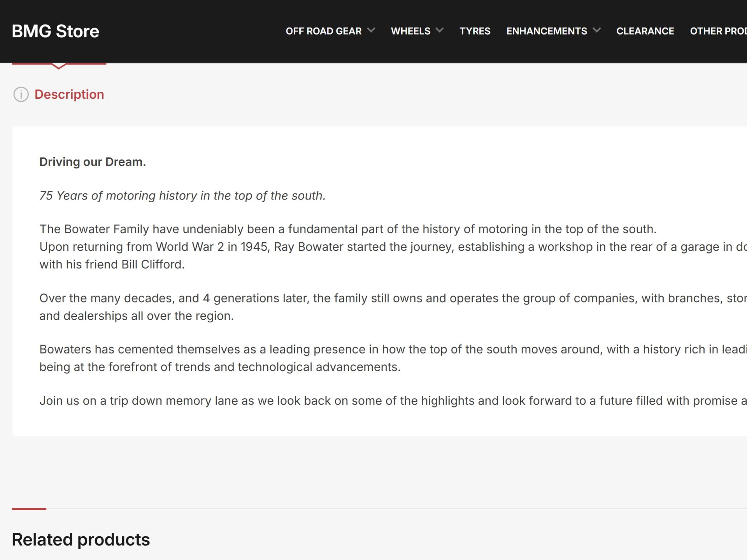Click the BMG Store logo
This screenshot has width=747, height=560.
55,31
